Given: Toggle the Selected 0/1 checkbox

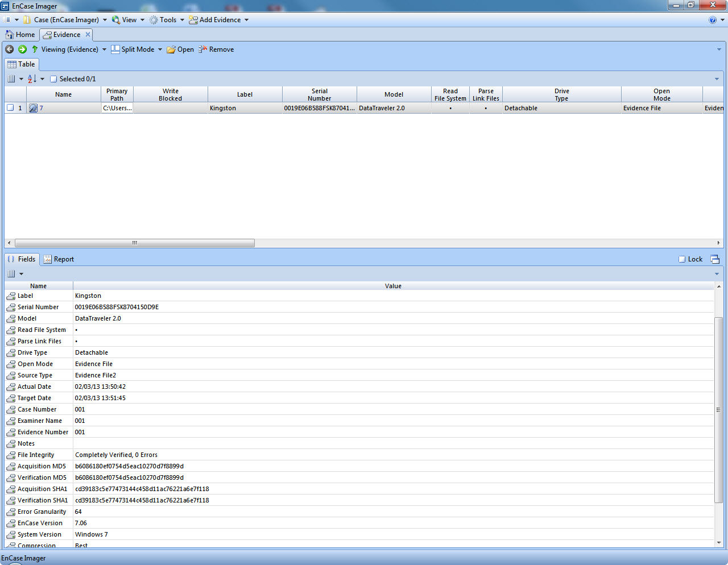Looking at the screenshot, I should pyautogui.click(x=54, y=79).
